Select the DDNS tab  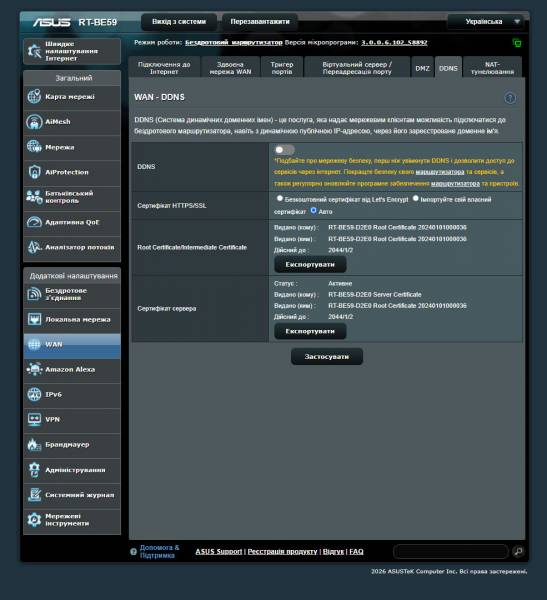point(448,68)
